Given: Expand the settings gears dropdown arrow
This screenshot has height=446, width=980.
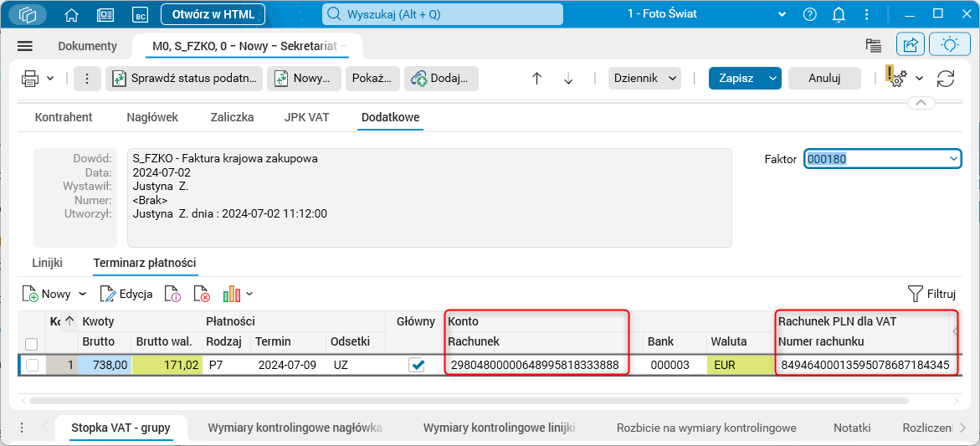Looking at the screenshot, I should click(920, 78).
